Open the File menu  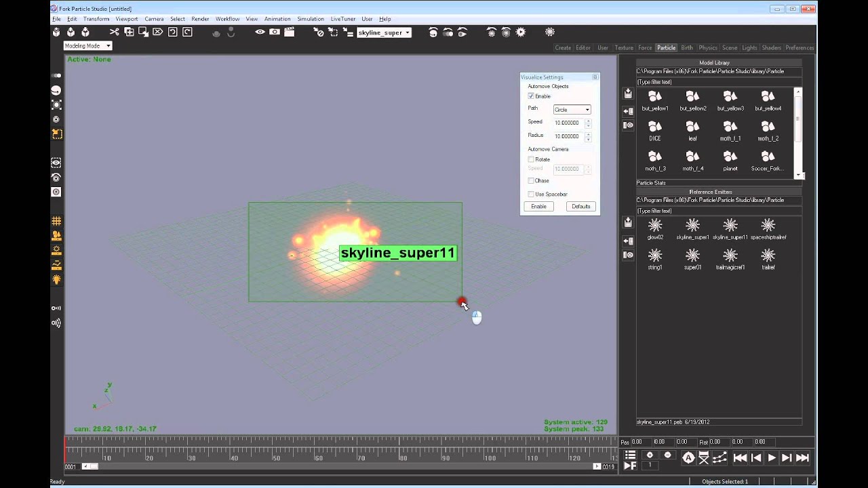tap(56, 19)
